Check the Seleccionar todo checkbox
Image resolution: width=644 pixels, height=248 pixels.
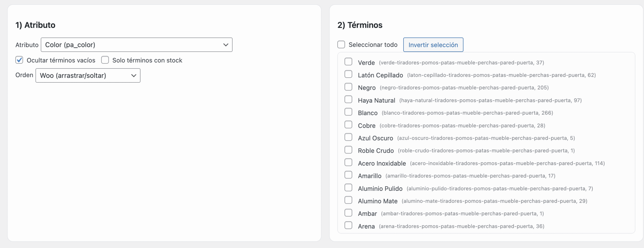pos(341,45)
